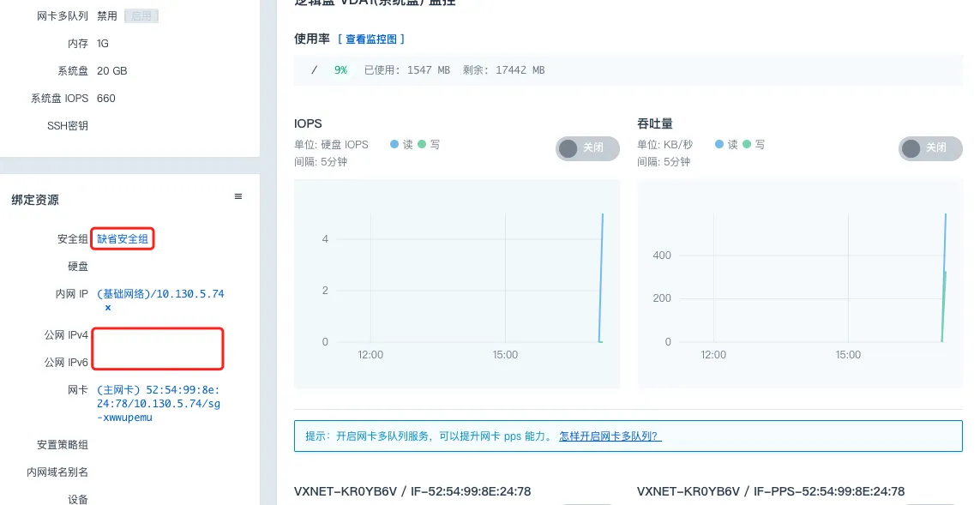This screenshot has width=980, height=505.
Task: Click the blue 读 legend dot in IOPS
Action: coord(394,145)
